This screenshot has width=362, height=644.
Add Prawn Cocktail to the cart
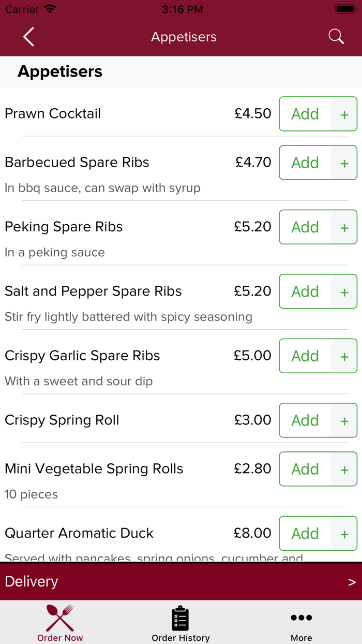(x=305, y=114)
